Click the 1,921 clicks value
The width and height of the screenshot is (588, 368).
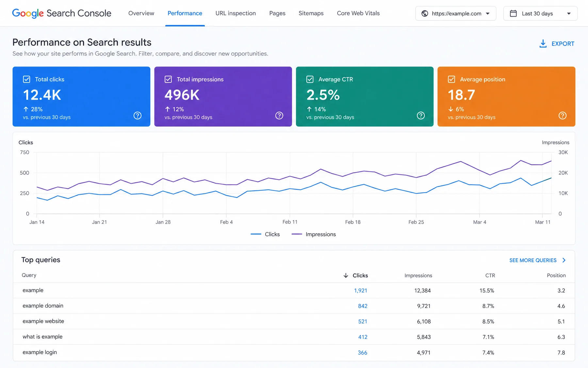pos(361,290)
